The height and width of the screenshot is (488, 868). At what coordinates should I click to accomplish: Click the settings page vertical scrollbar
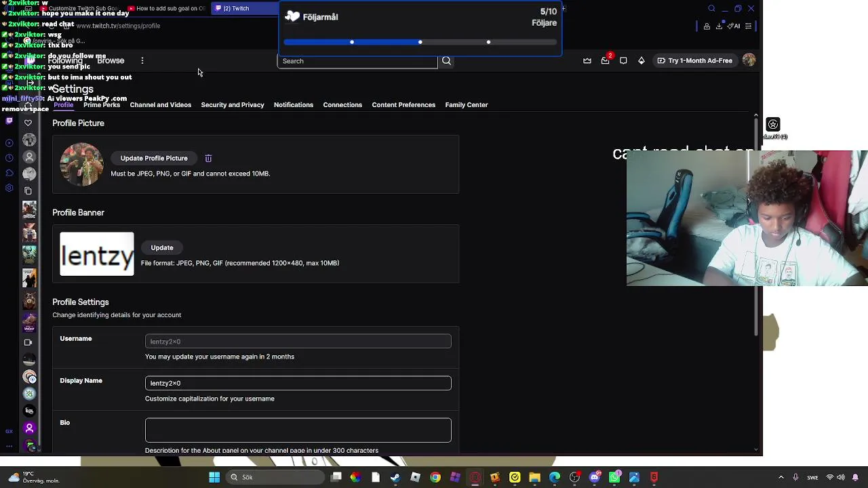pyautogui.click(x=756, y=227)
